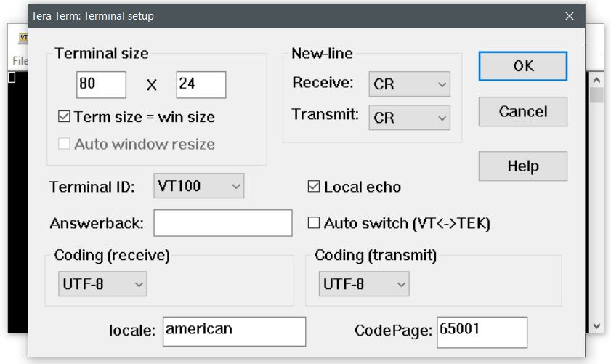Open the Receive new-line dropdown
Viewport: 611px width, 364px height.
tap(409, 84)
